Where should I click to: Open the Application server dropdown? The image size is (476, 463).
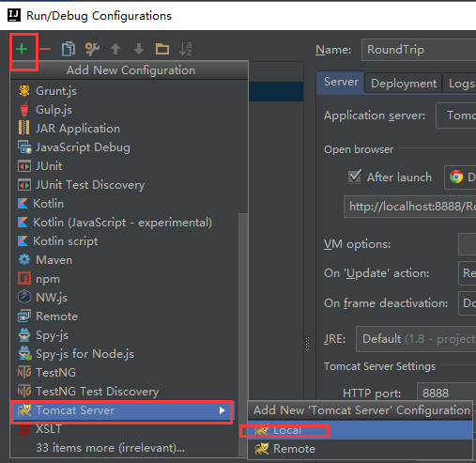coord(456,116)
